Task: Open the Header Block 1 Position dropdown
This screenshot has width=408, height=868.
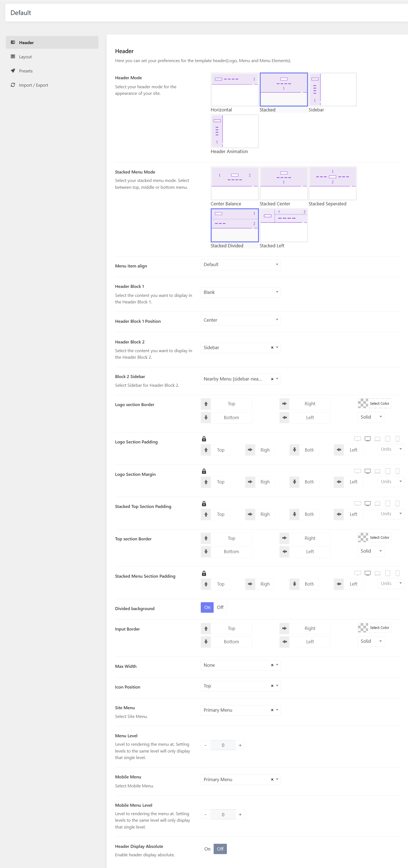Action: pos(240,320)
